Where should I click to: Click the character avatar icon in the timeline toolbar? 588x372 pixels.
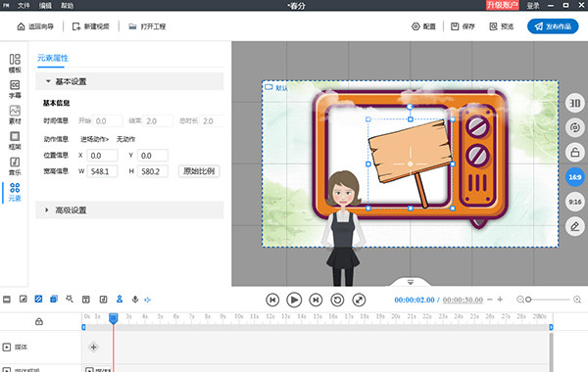(x=120, y=299)
